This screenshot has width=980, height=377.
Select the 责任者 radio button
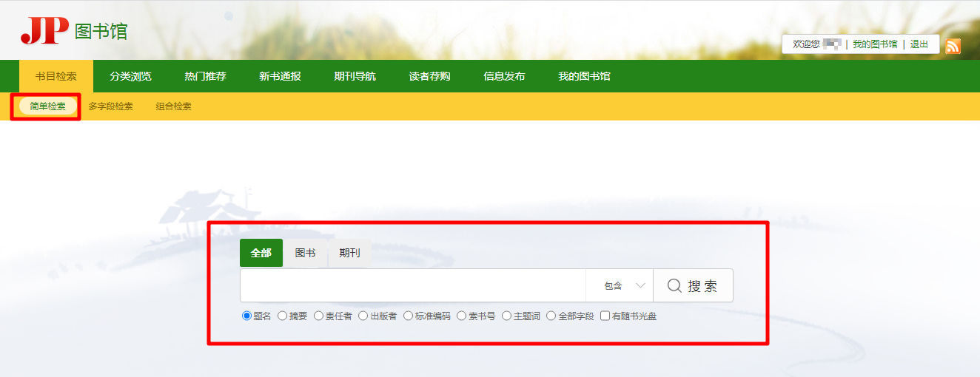click(319, 316)
